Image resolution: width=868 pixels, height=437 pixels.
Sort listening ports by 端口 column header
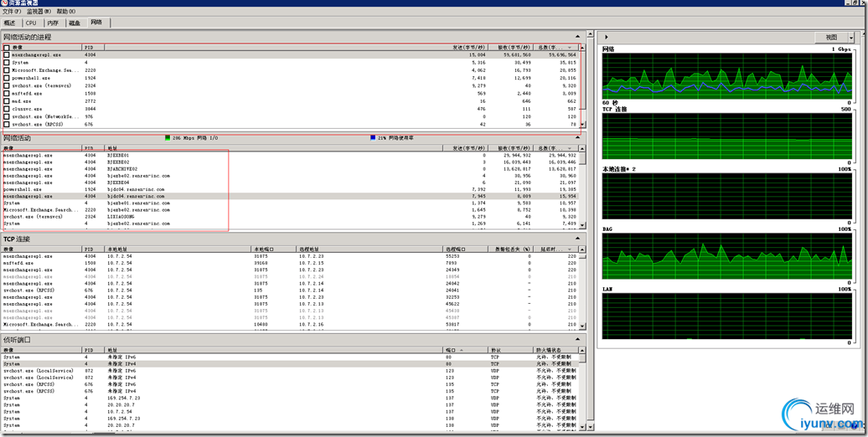(466, 350)
